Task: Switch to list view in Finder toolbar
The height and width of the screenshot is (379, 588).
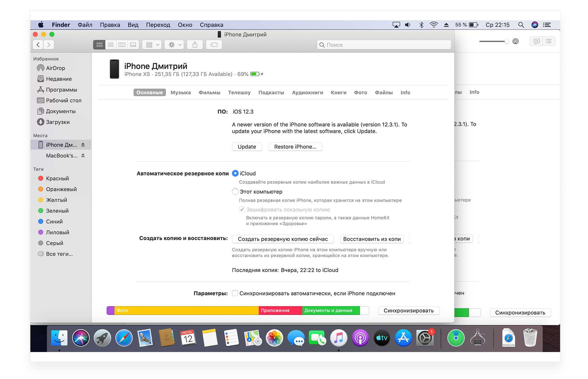Action: [111, 45]
